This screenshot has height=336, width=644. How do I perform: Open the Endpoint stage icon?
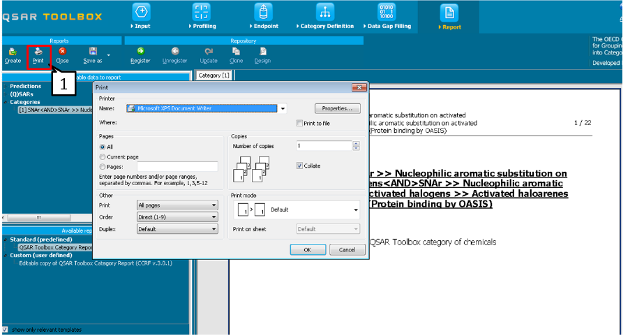[x=263, y=13]
